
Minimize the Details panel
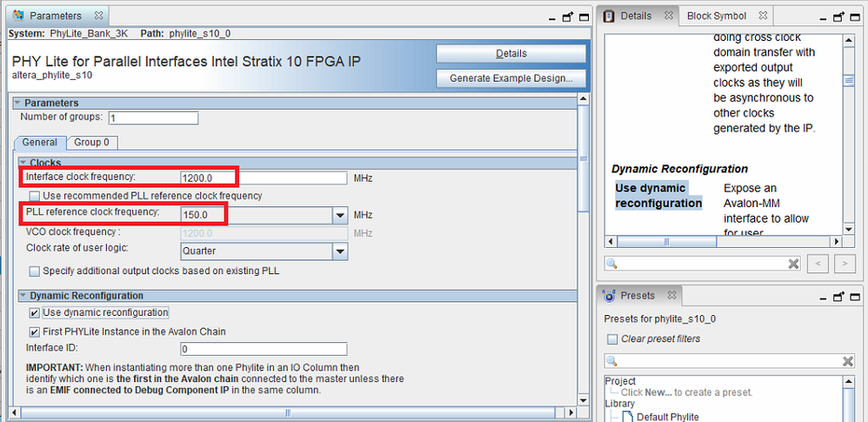click(x=822, y=18)
